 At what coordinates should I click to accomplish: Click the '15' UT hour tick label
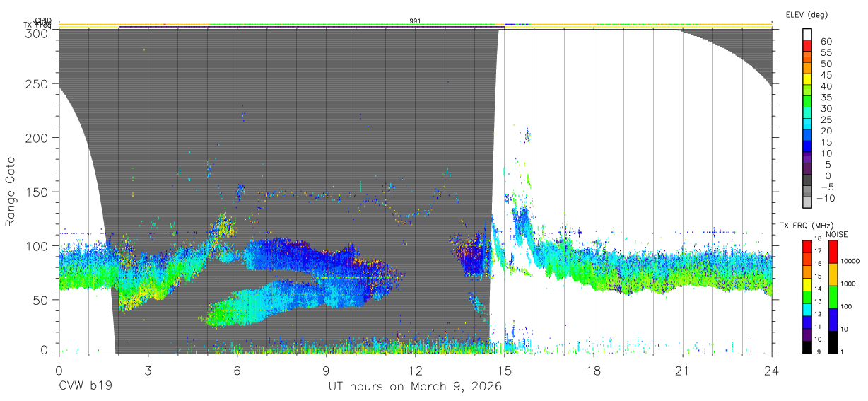pos(504,371)
